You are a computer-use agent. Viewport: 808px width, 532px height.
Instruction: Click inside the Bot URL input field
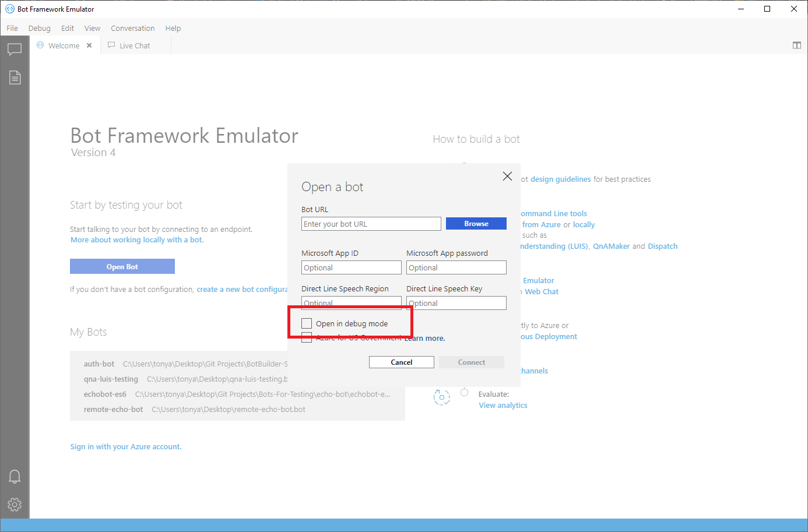[371, 223]
